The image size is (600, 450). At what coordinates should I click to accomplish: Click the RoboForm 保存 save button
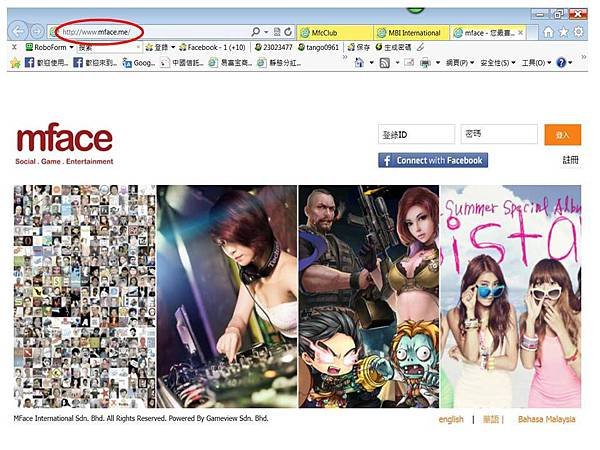(x=359, y=47)
